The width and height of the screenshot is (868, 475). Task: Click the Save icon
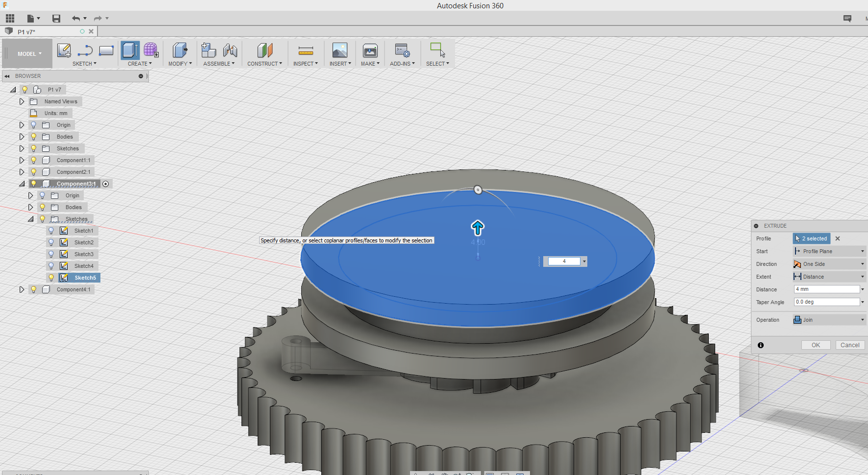coord(56,19)
